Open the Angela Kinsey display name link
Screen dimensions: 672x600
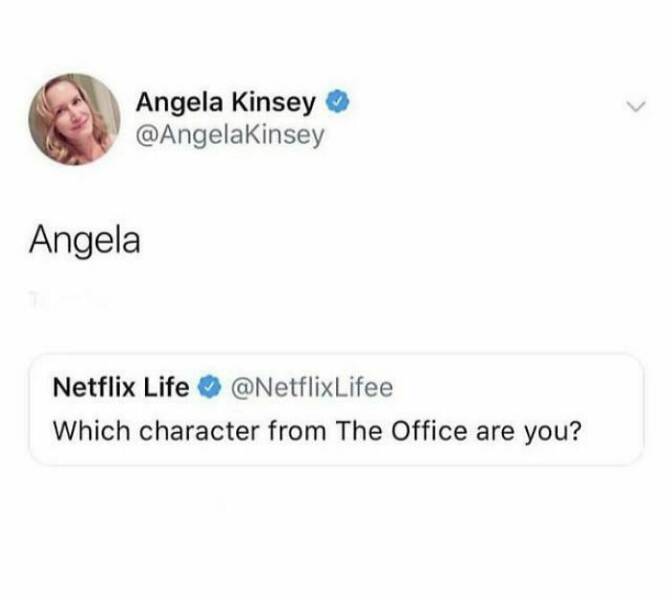click(x=226, y=102)
